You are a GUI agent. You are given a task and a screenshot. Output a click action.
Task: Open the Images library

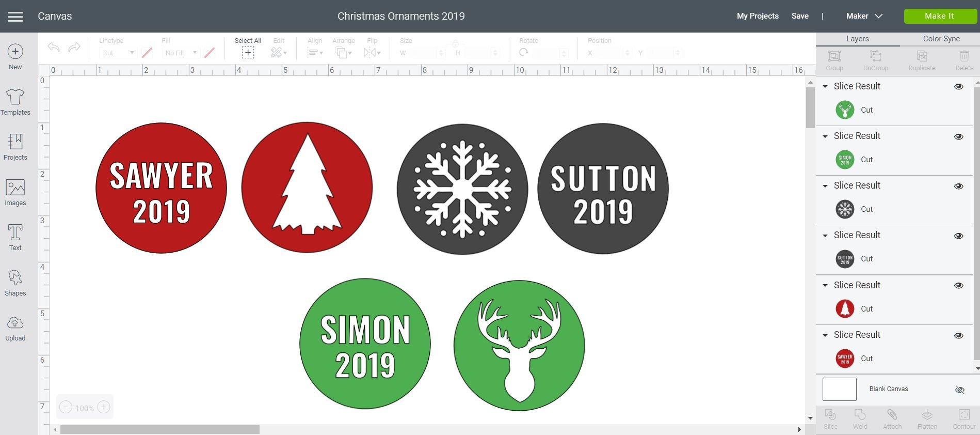[x=15, y=187]
